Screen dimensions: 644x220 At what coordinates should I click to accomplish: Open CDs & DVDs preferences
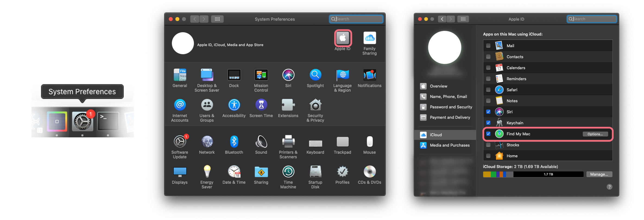click(x=370, y=172)
